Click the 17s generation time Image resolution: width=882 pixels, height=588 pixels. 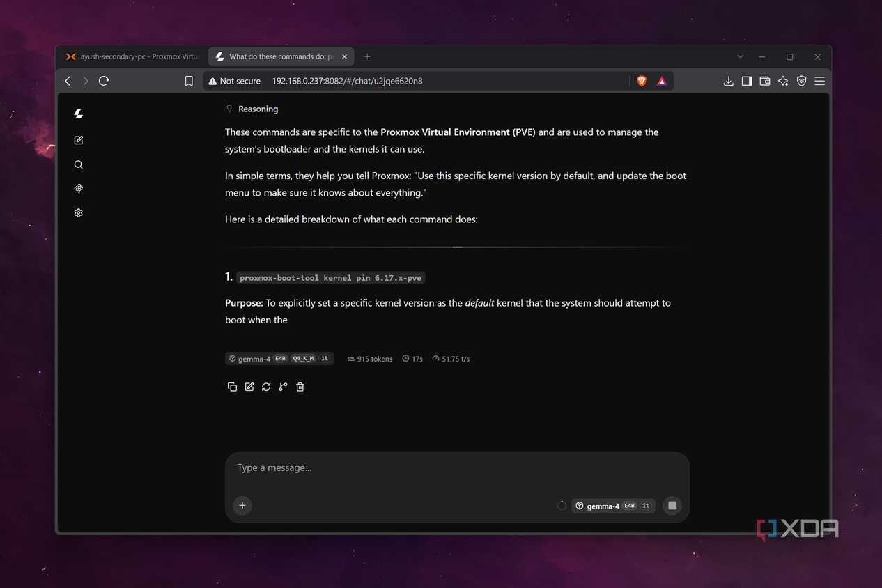point(412,359)
